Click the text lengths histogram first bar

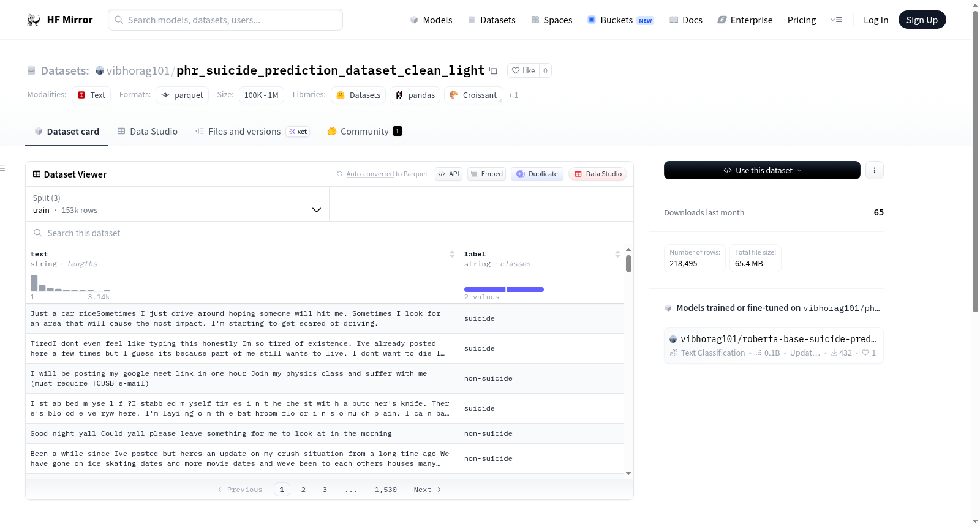(x=34, y=282)
